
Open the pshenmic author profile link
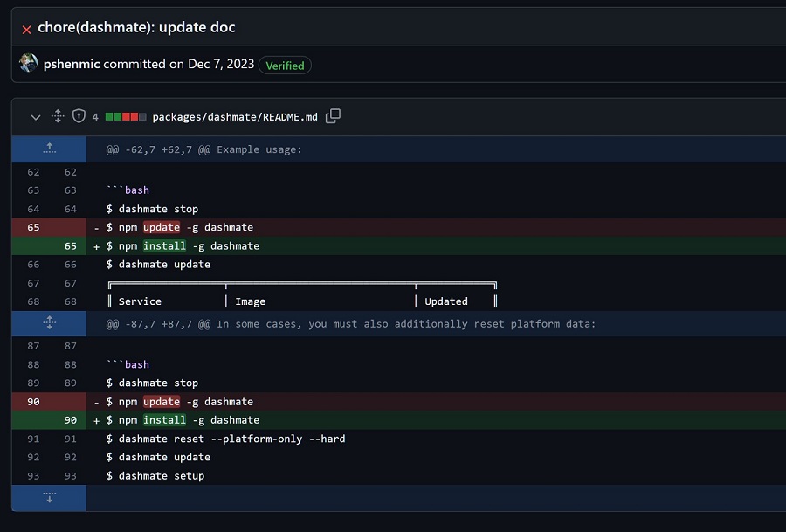[72, 64]
